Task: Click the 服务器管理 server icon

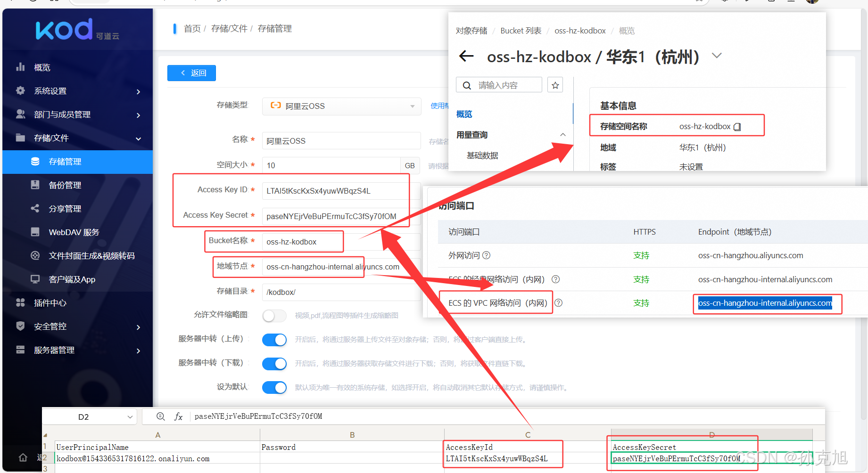Action: click(x=20, y=350)
